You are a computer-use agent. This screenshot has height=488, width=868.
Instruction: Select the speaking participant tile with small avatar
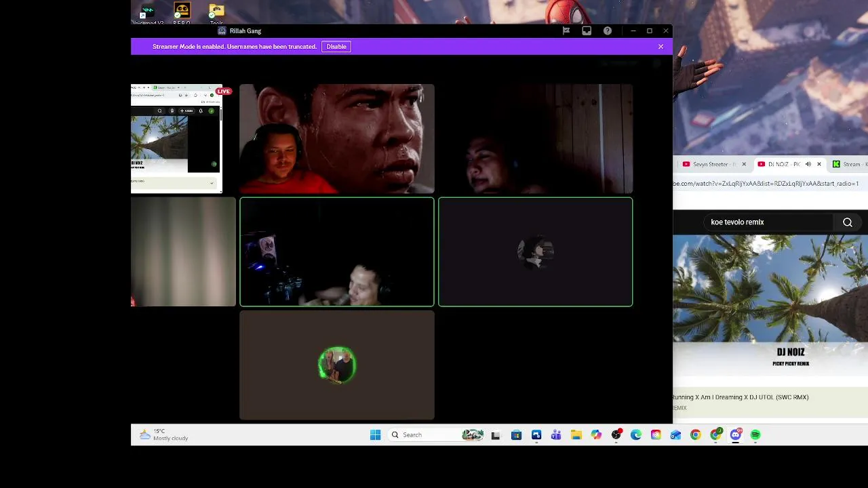(536, 252)
